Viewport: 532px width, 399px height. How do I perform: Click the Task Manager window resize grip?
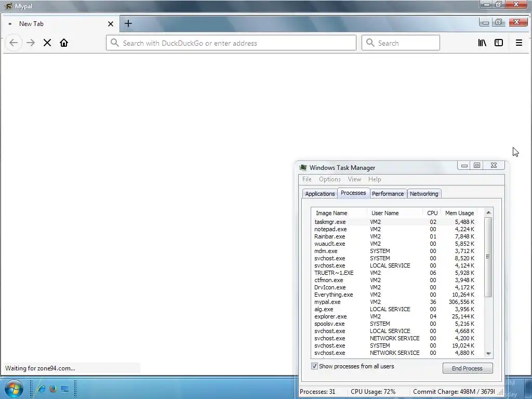(x=500, y=392)
